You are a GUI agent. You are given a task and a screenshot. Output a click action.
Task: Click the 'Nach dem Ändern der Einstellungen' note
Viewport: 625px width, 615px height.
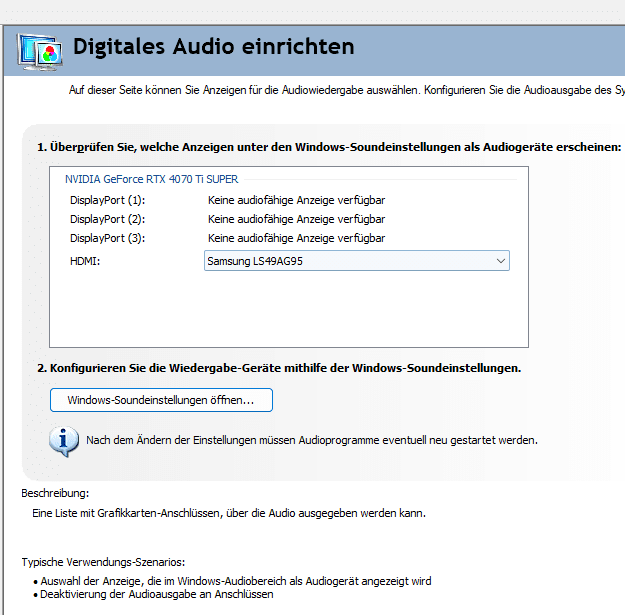click(x=312, y=440)
